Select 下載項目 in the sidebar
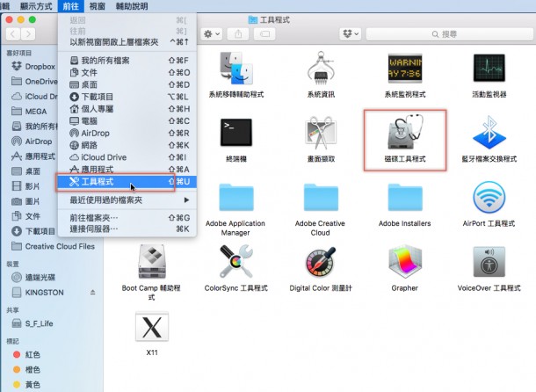The image size is (536, 392). 33,231
